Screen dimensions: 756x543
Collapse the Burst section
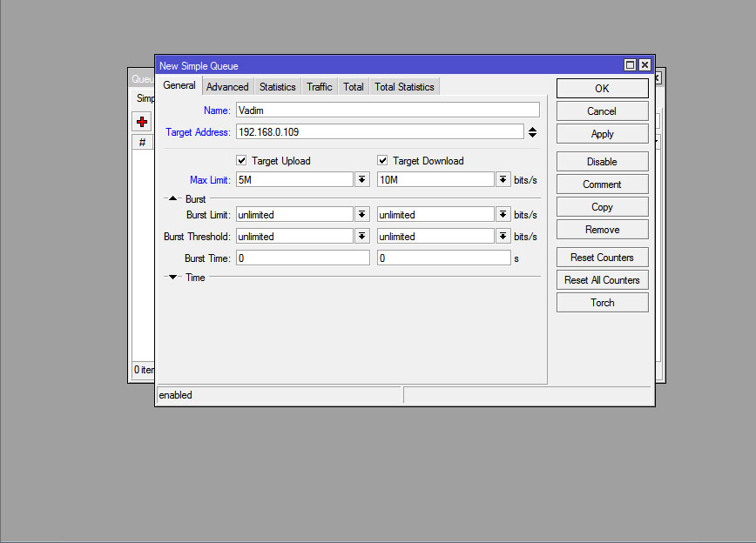pos(173,199)
